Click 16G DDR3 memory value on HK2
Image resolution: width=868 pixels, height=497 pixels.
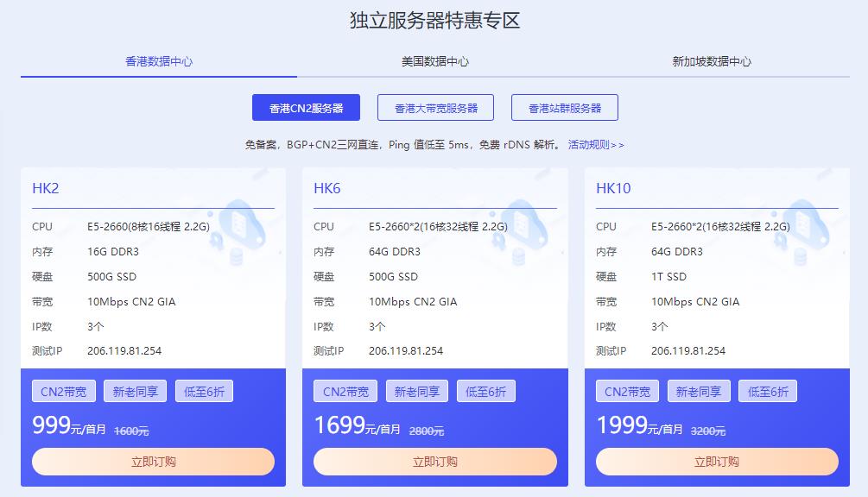113,252
